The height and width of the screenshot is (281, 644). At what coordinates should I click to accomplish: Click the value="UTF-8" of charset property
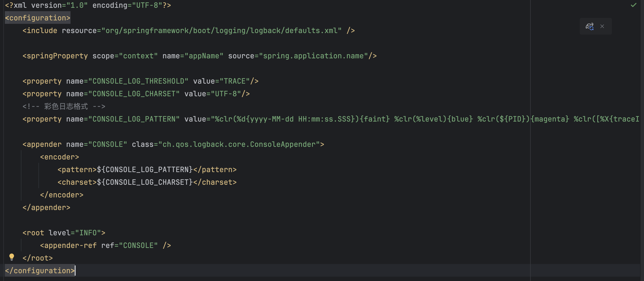pos(226,94)
